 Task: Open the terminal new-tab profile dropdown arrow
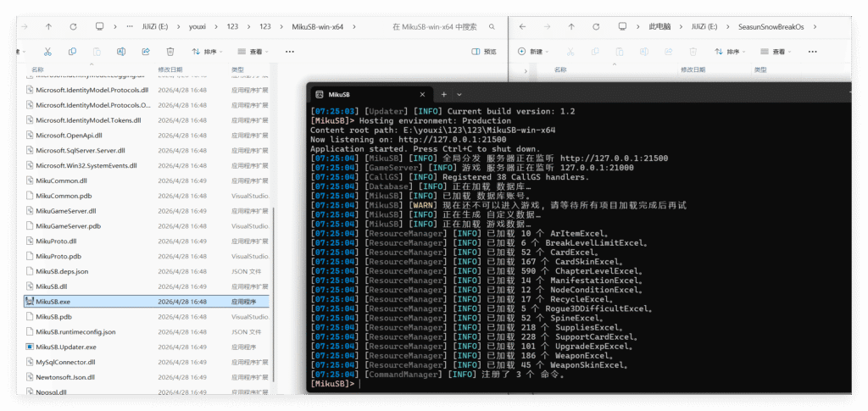click(x=459, y=95)
